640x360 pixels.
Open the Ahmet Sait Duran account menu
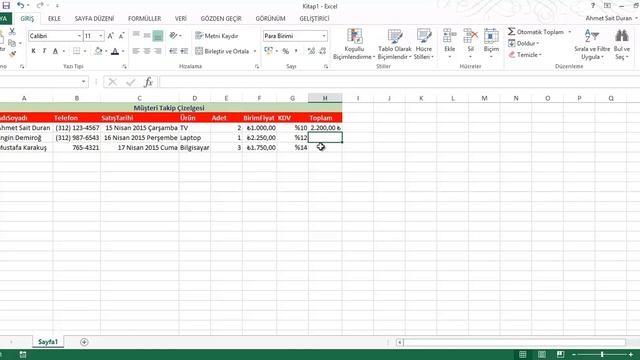(611, 18)
